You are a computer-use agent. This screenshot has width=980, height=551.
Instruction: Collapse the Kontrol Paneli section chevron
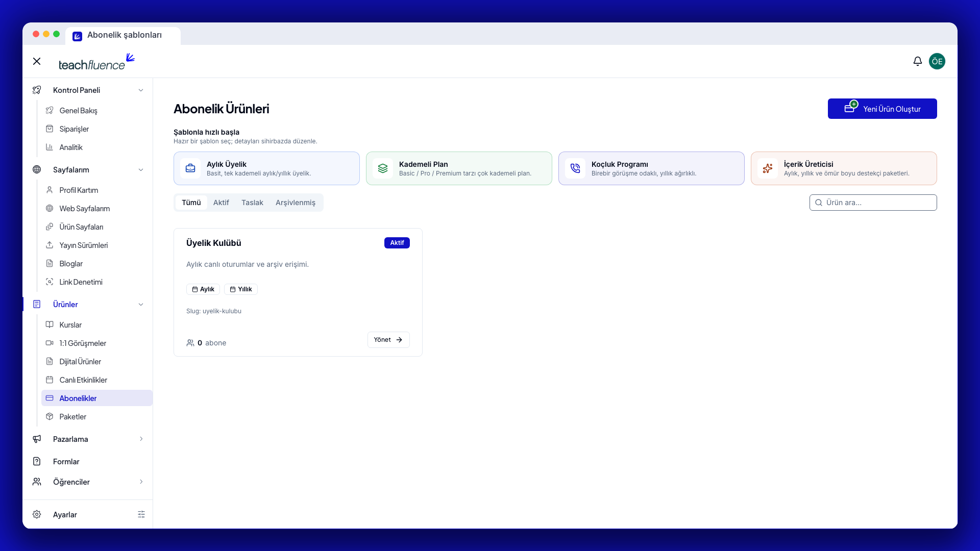tap(141, 90)
